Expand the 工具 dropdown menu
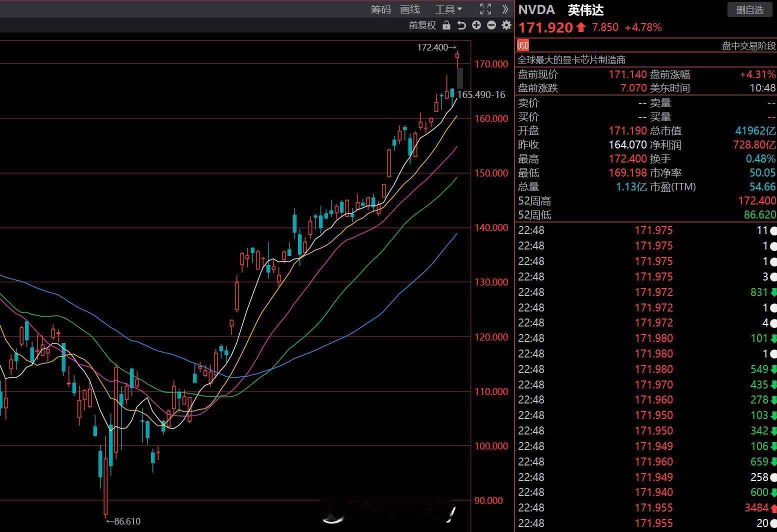This screenshot has width=777, height=532. (x=448, y=9)
